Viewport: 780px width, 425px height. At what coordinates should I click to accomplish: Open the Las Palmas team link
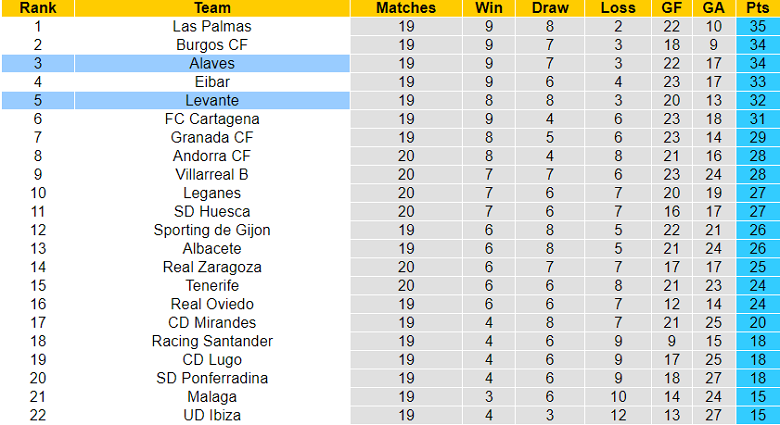(212, 26)
